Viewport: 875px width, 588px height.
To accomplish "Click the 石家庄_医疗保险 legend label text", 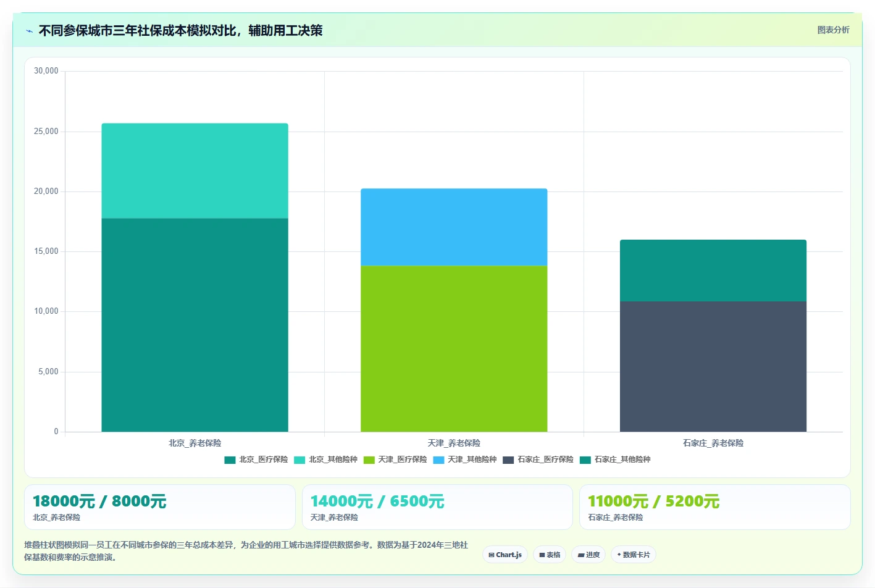I will pyautogui.click(x=545, y=460).
